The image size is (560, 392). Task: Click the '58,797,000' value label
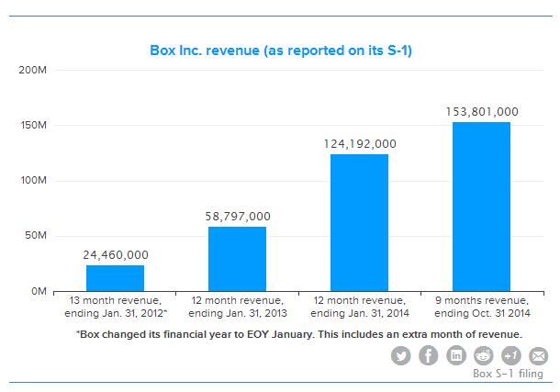coord(238,217)
